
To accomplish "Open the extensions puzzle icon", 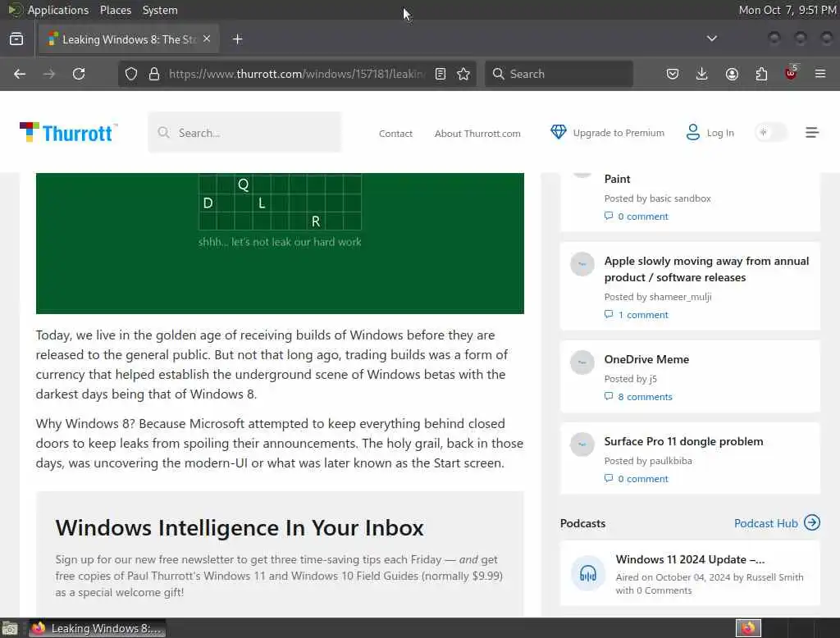I will click(x=761, y=74).
